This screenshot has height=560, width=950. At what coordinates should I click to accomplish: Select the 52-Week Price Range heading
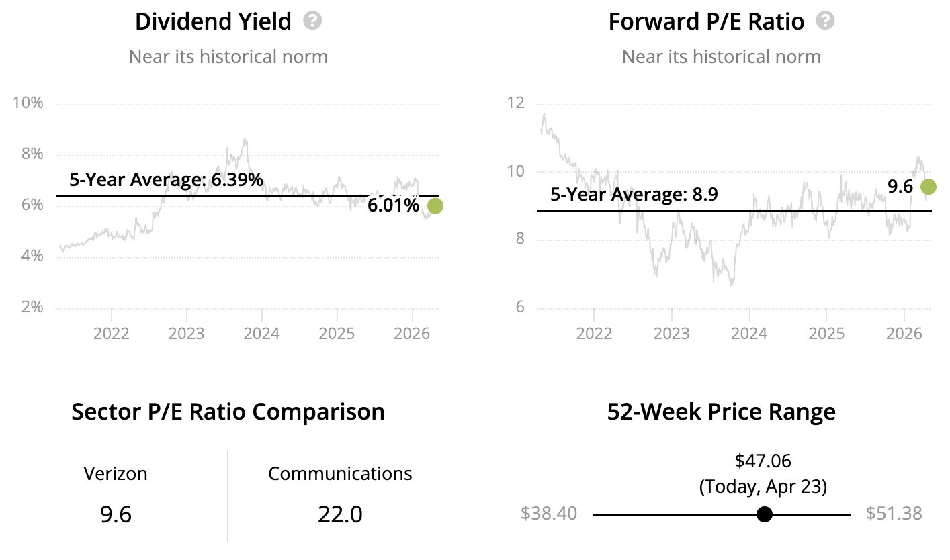[x=721, y=412]
